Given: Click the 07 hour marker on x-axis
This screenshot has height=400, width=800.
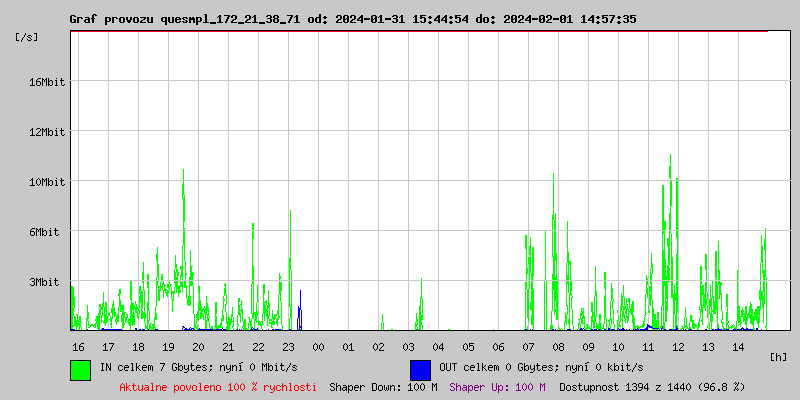Looking at the screenshot, I should (528, 347).
